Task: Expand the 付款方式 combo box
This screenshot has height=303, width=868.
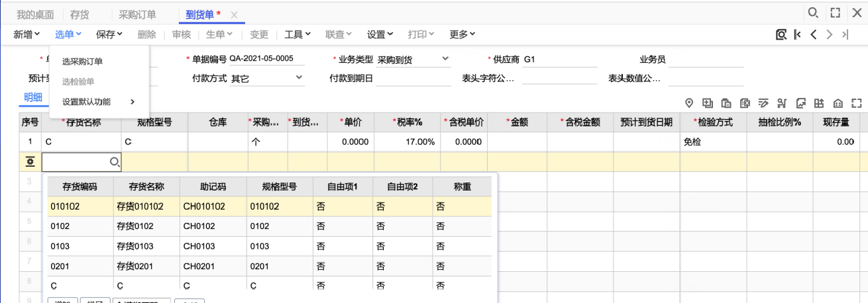Action: (298, 78)
